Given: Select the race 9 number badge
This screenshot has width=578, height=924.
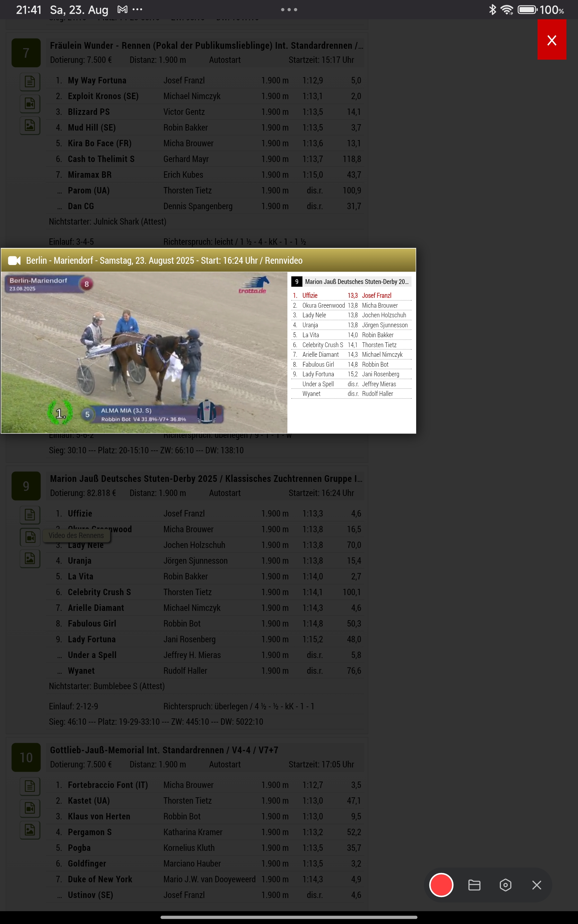Looking at the screenshot, I should click(x=26, y=486).
